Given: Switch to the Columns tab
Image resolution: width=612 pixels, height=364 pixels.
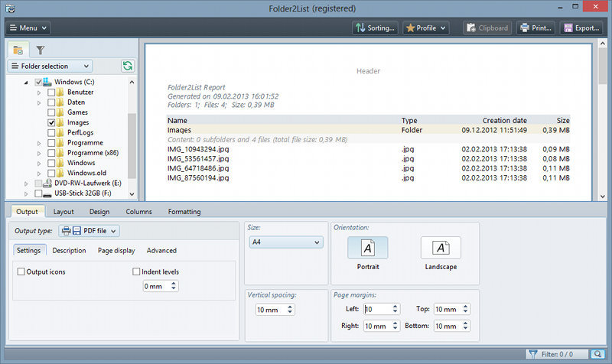Looking at the screenshot, I should tap(138, 212).
